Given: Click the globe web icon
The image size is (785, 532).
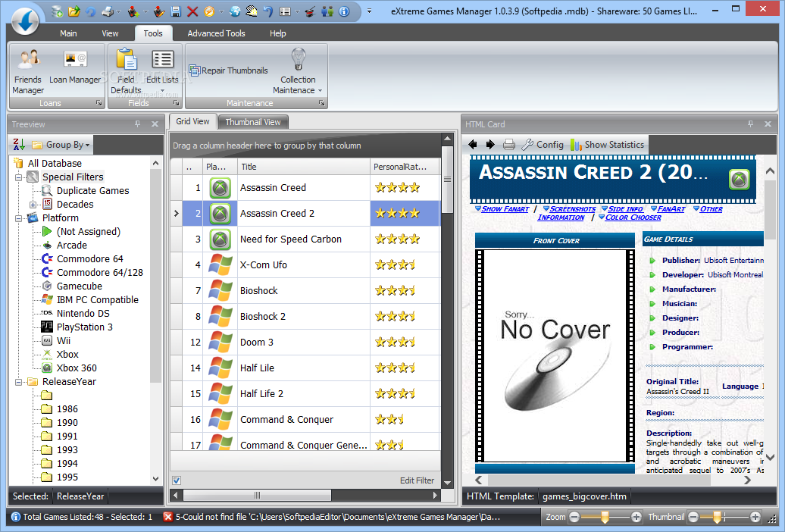Looking at the screenshot, I should point(235,11).
